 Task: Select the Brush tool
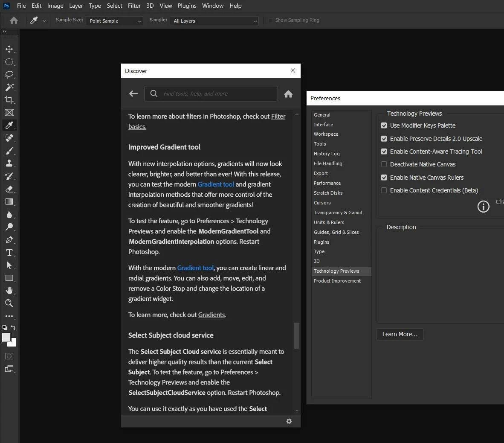[x=9, y=151]
